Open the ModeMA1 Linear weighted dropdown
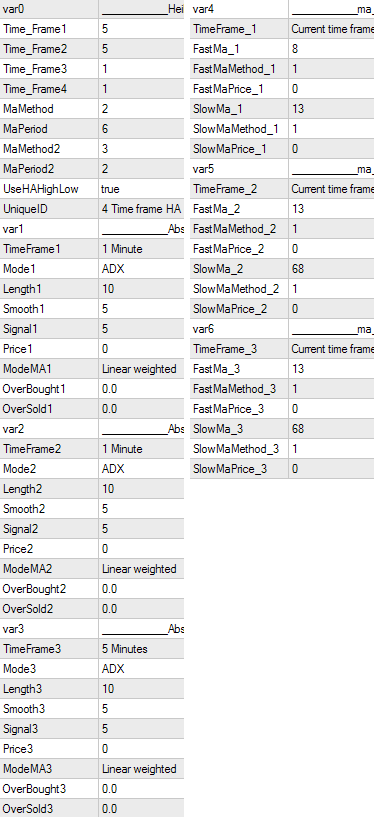Screen dimensions: 375x817 (x=141, y=369)
